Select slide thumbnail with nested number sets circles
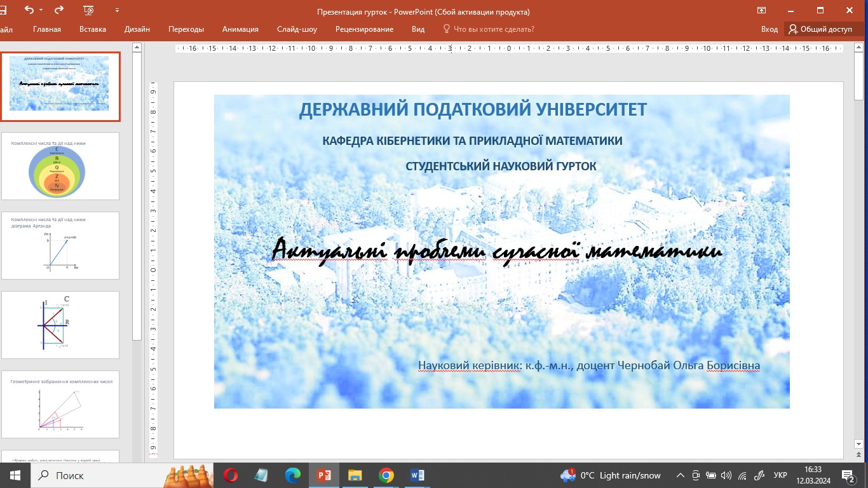868x488 pixels. [60, 166]
